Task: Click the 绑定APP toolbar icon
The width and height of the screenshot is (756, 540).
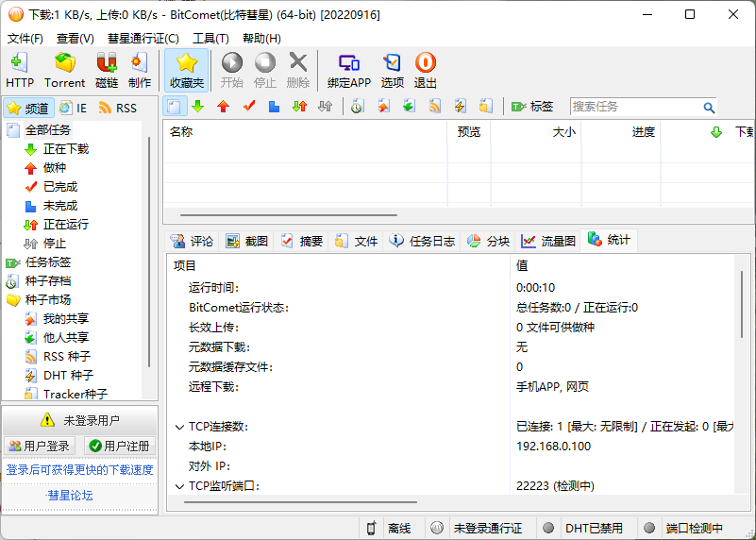Action: tap(349, 71)
